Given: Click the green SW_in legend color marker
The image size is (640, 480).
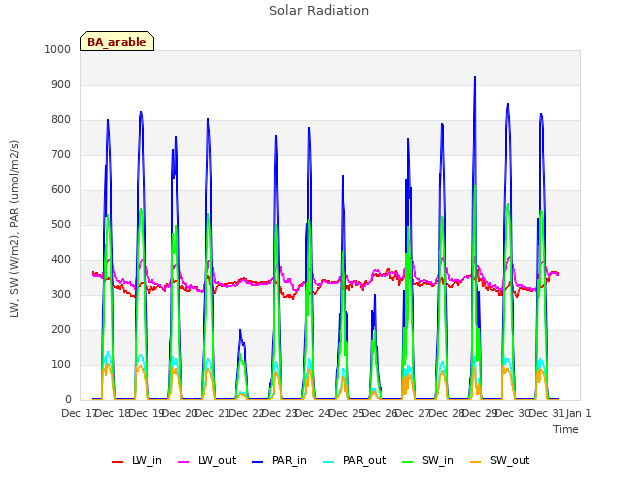Looking at the screenshot, I should click(x=407, y=462).
